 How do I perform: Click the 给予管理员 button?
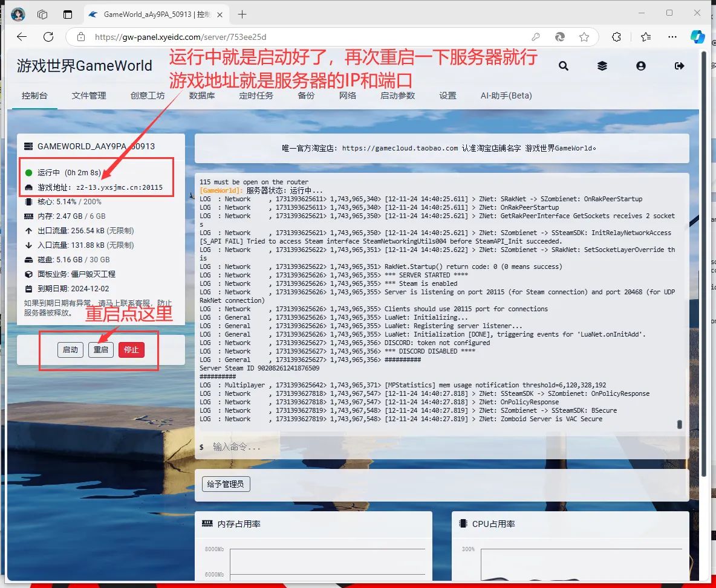(226, 484)
